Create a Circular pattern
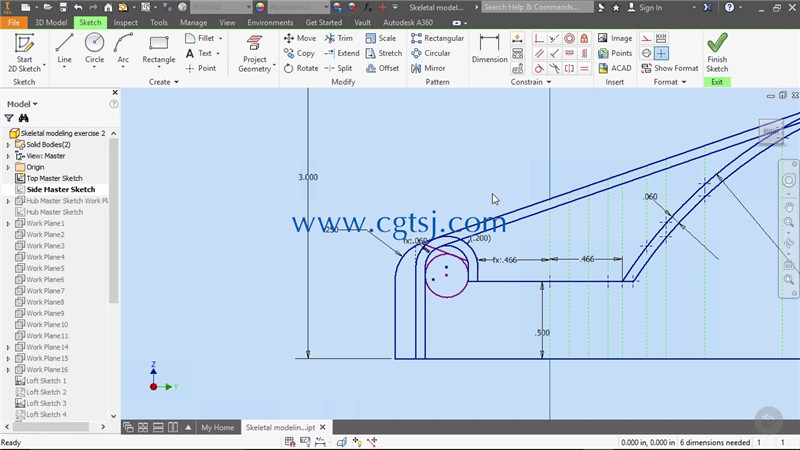Viewport: 800px width, 450px height. point(431,53)
